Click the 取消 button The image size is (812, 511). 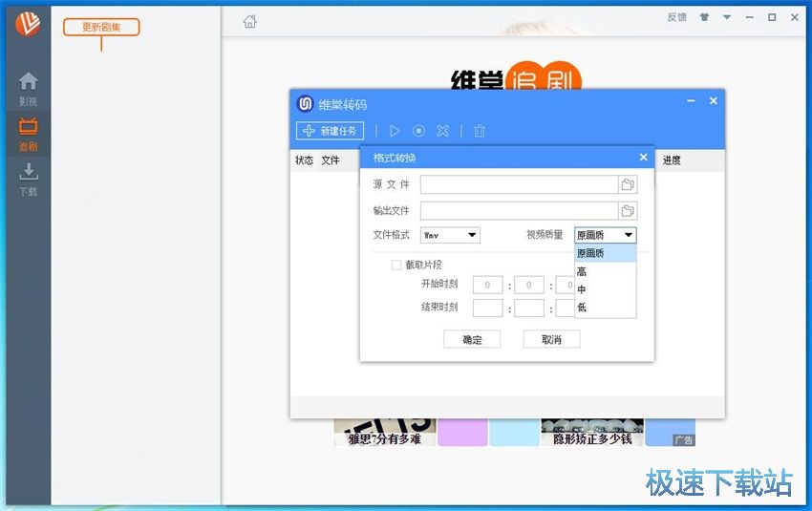click(551, 340)
